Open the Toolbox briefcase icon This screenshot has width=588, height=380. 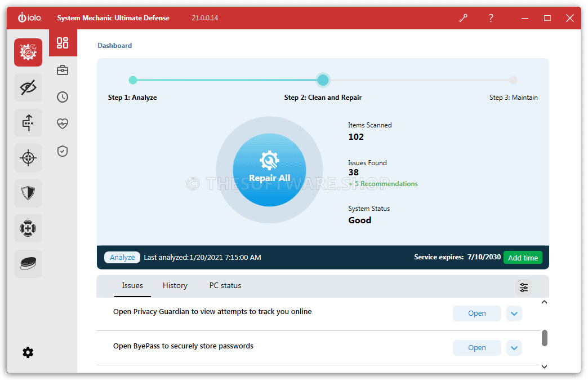tap(63, 70)
